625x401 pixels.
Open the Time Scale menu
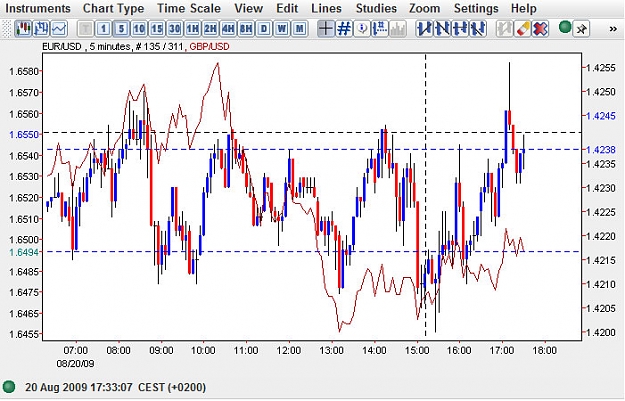[189, 8]
